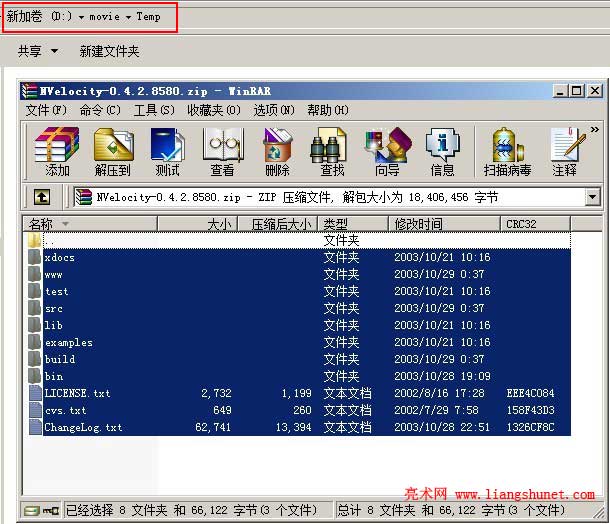Open the 工具(S) menu
This screenshot has height=524, width=610.
click(154, 110)
